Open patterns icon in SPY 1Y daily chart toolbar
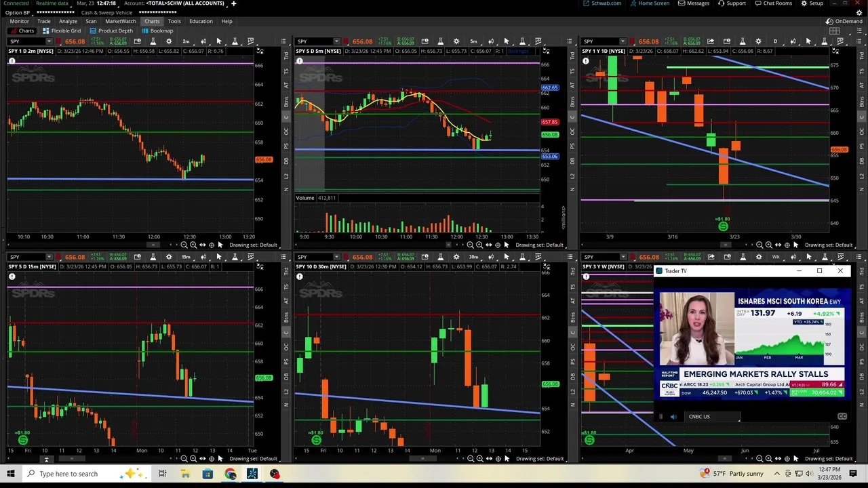Viewport: 868px width, 488px height. (x=840, y=41)
